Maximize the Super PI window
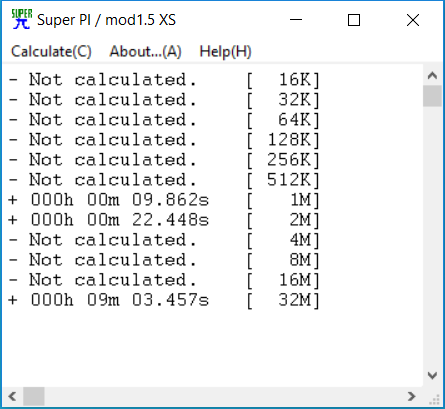 pos(354,20)
